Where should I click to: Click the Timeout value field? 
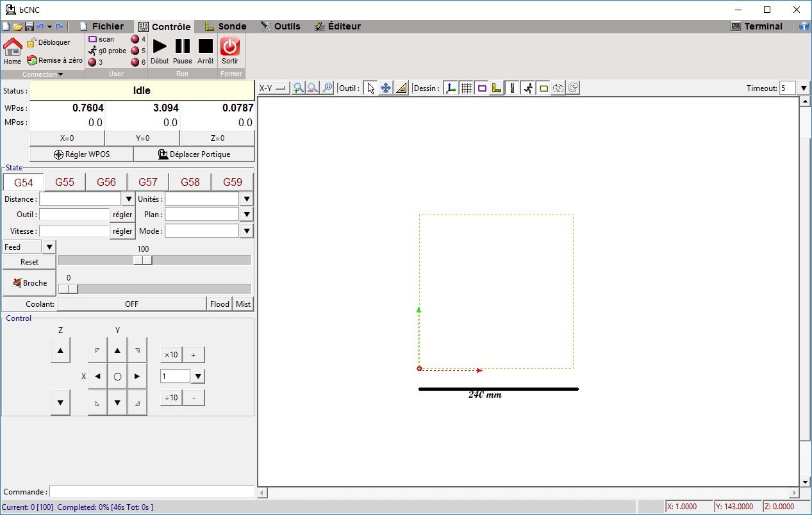pyautogui.click(x=788, y=88)
